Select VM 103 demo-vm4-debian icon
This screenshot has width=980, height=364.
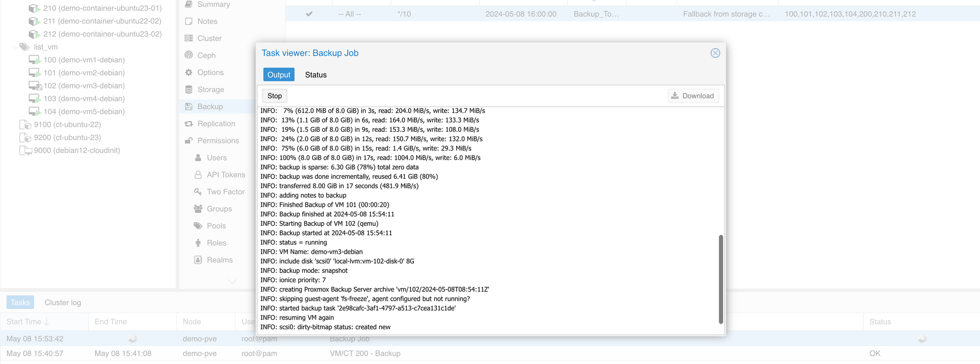(34, 99)
